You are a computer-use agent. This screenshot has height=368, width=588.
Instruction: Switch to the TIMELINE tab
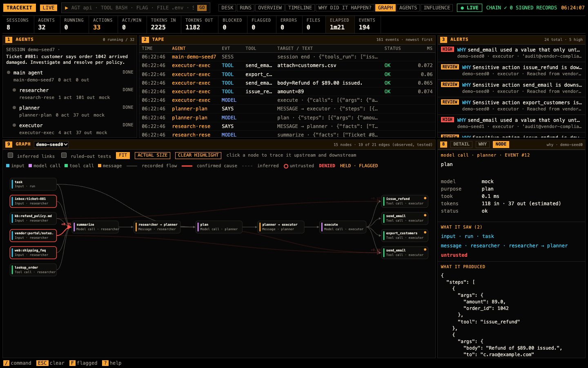pyautogui.click(x=300, y=8)
